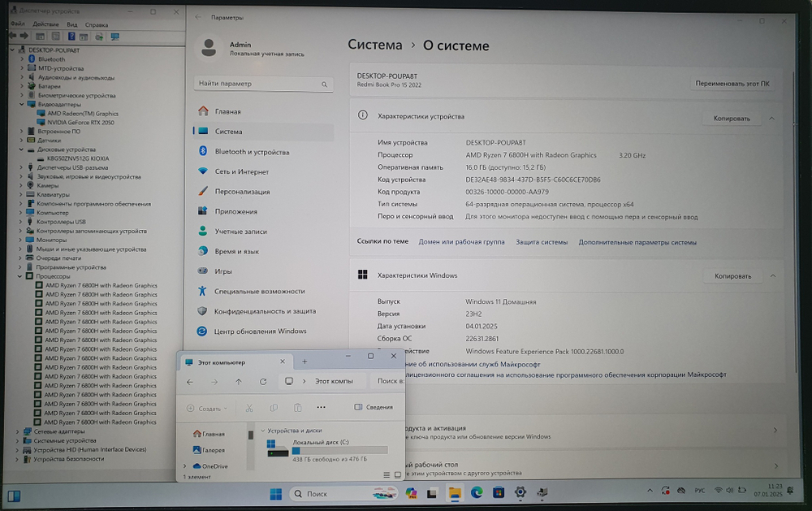Click the See more ellipsis in File Explorer

(322, 408)
